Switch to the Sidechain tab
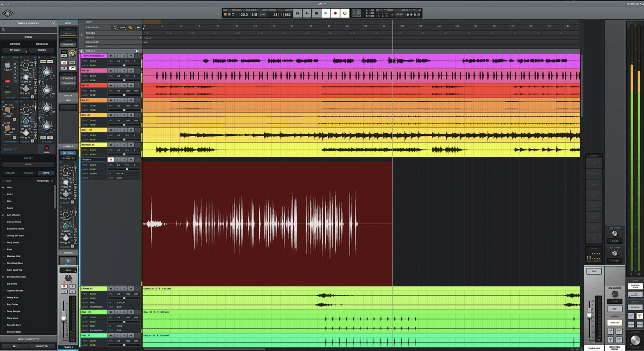The height and width of the screenshot is (351, 644). [x=41, y=44]
